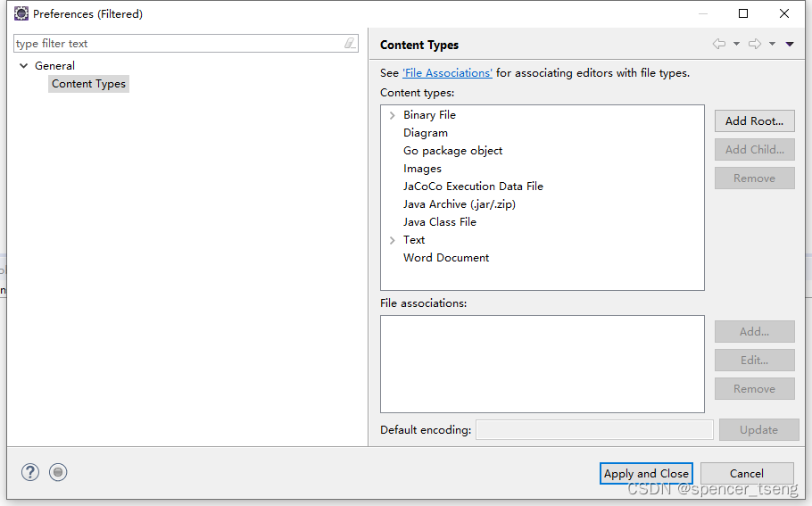This screenshot has width=812, height=506.
Task: Open the 'File Associations' link
Action: pyautogui.click(x=447, y=73)
